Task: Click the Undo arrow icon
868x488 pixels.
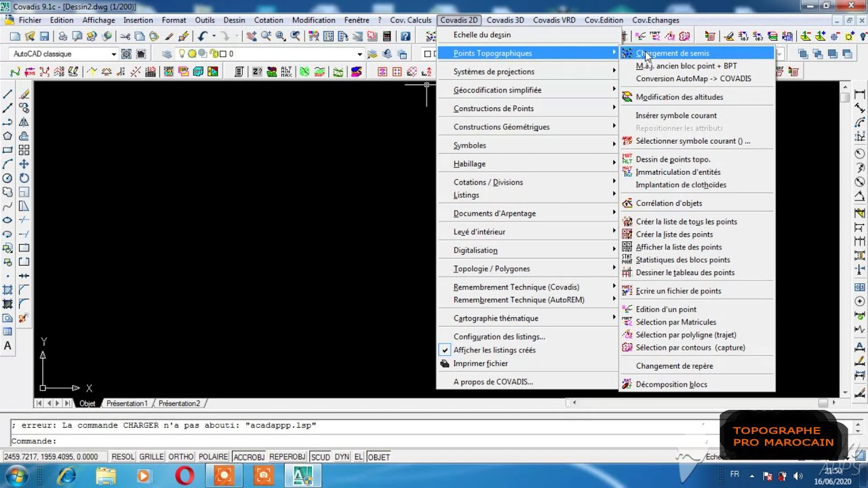Action: click(x=202, y=36)
